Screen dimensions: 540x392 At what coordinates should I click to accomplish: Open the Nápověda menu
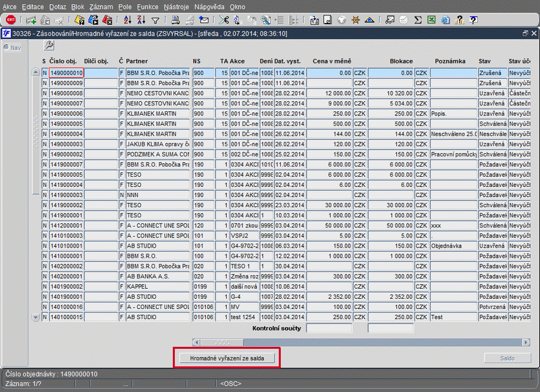[209, 7]
